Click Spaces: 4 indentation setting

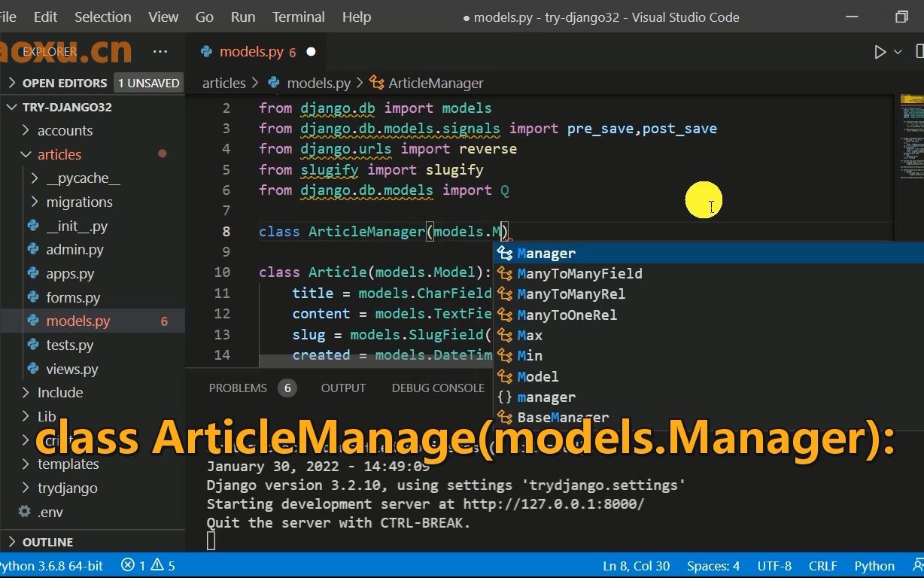[712, 565]
